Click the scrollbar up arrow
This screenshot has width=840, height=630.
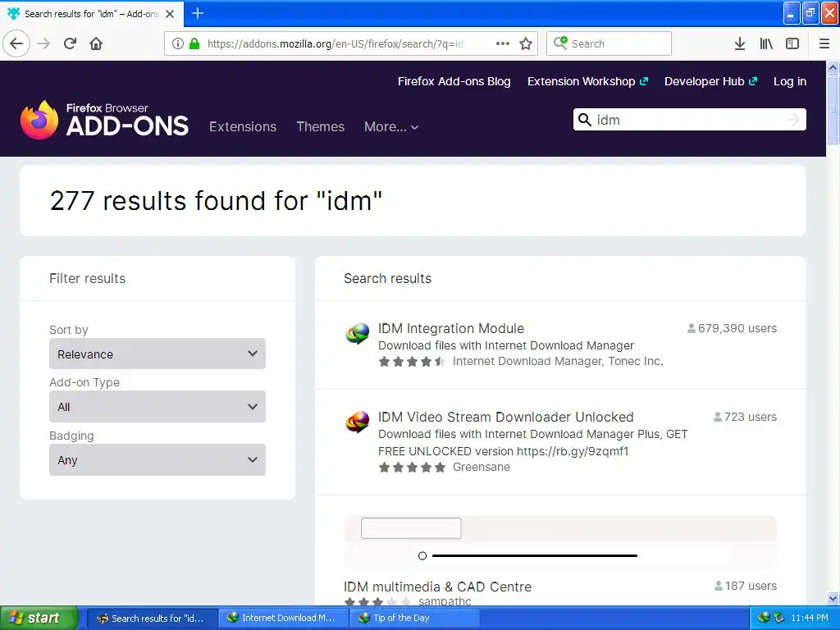tap(833, 67)
